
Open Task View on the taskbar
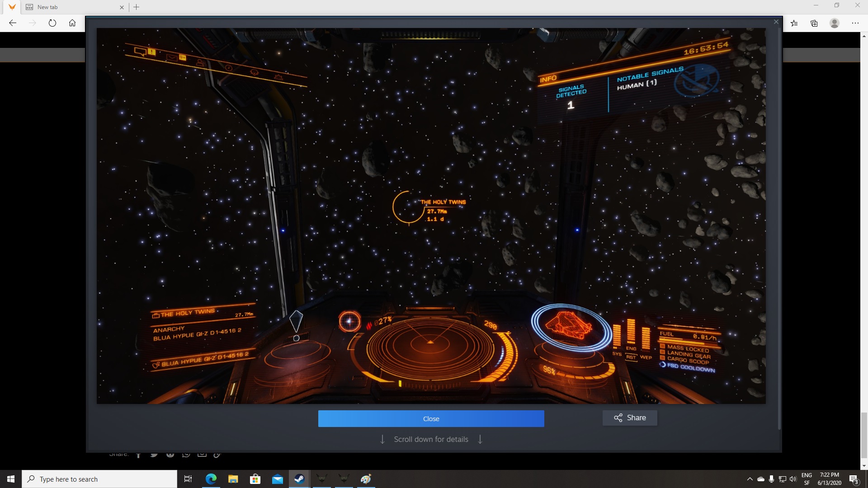188,479
